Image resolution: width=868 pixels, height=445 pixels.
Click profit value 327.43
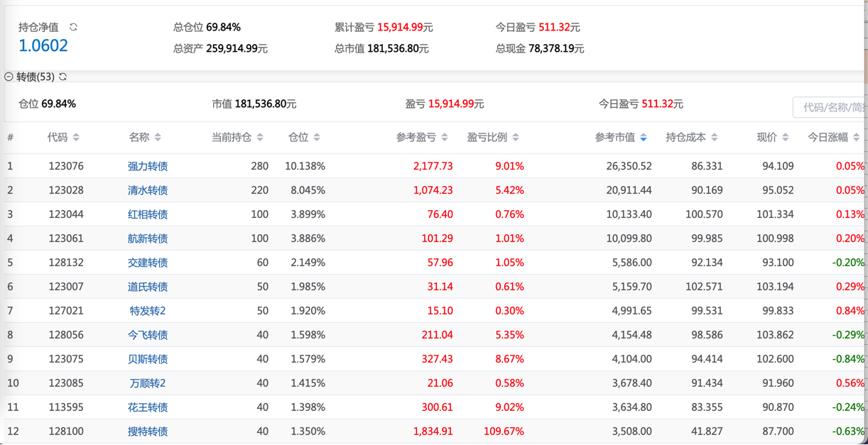[437, 359]
